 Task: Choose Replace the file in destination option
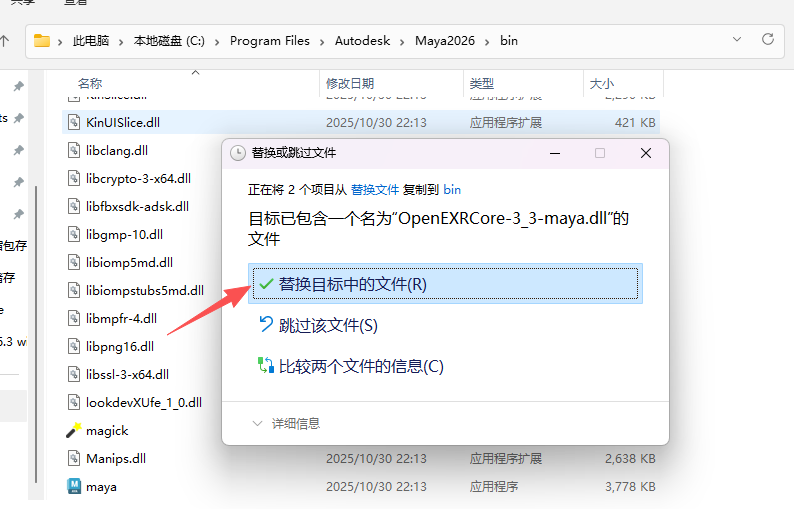click(445, 284)
